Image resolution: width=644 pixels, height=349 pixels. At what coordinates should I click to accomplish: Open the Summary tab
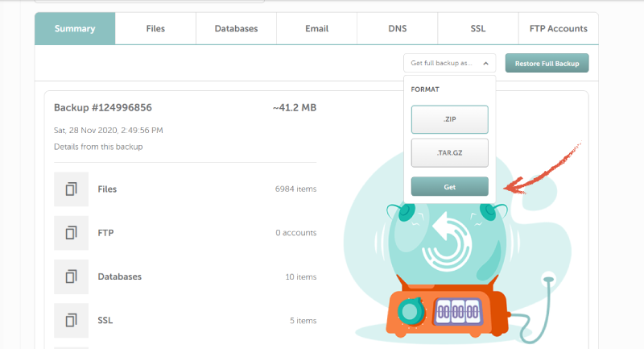(75, 28)
